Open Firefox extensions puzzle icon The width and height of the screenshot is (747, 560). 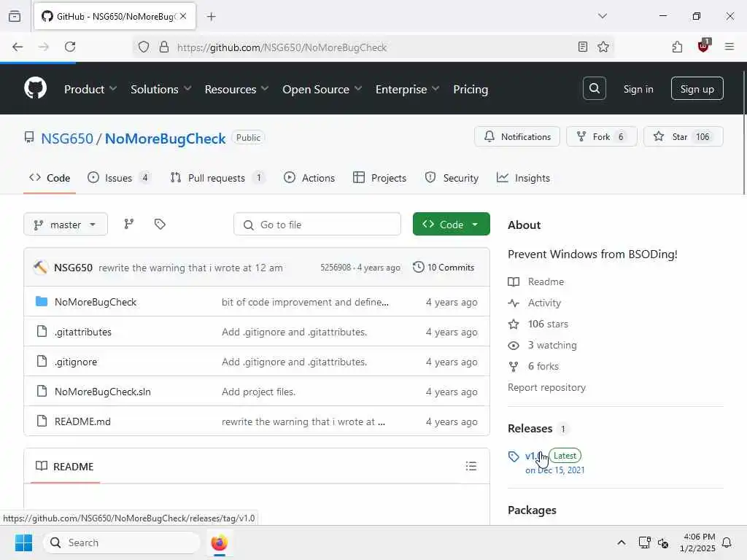677,47
